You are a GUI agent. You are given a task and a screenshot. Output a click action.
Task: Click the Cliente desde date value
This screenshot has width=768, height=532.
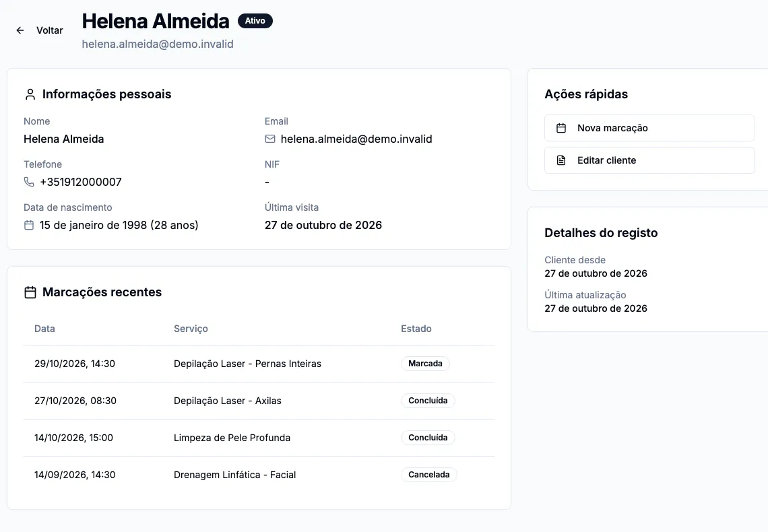(x=596, y=273)
